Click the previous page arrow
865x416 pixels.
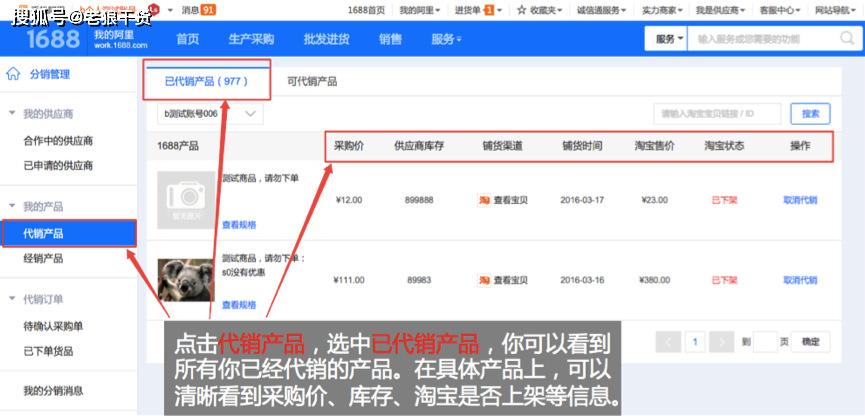pos(668,342)
